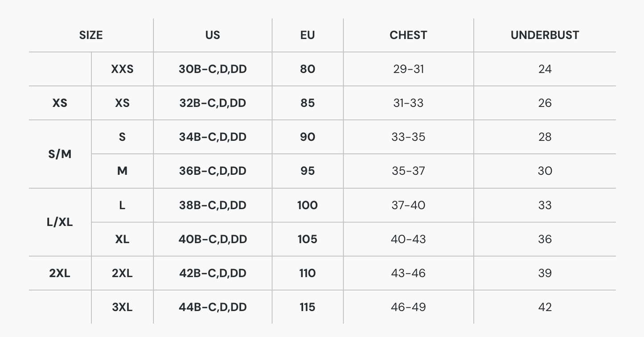
Task: Select the XXS size cell
Action: coord(122,69)
